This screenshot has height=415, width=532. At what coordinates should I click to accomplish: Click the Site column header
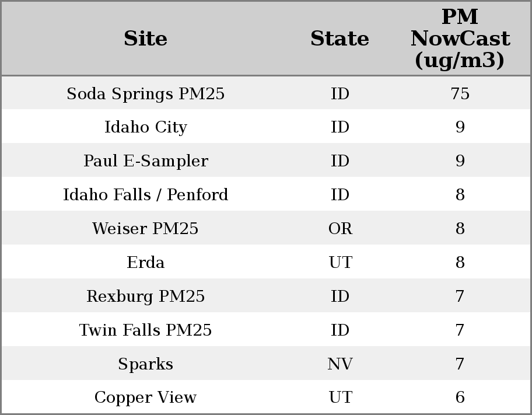click(145, 39)
